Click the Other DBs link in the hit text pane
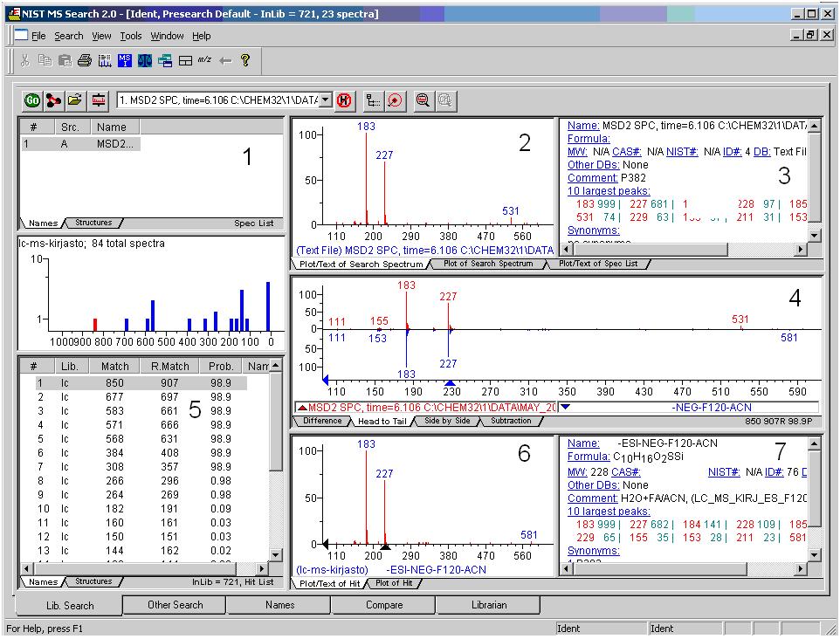 coord(593,485)
